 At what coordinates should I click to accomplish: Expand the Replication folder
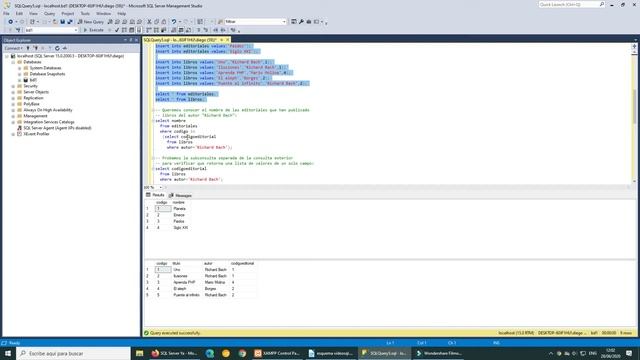[x=13, y=98]
